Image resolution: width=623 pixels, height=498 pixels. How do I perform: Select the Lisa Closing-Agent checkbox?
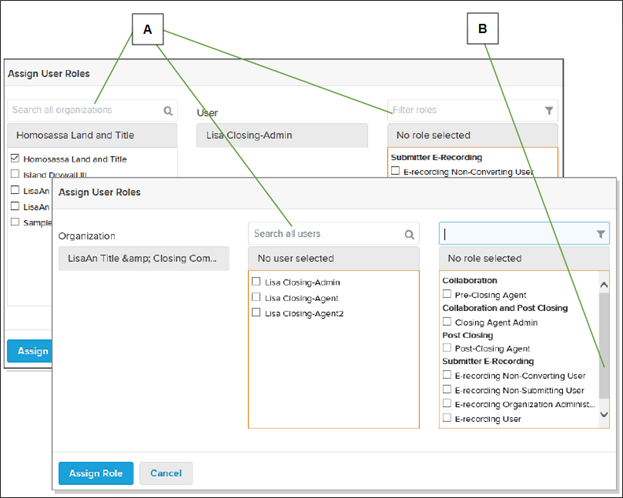pyautogui.click(x=257, y=298)
